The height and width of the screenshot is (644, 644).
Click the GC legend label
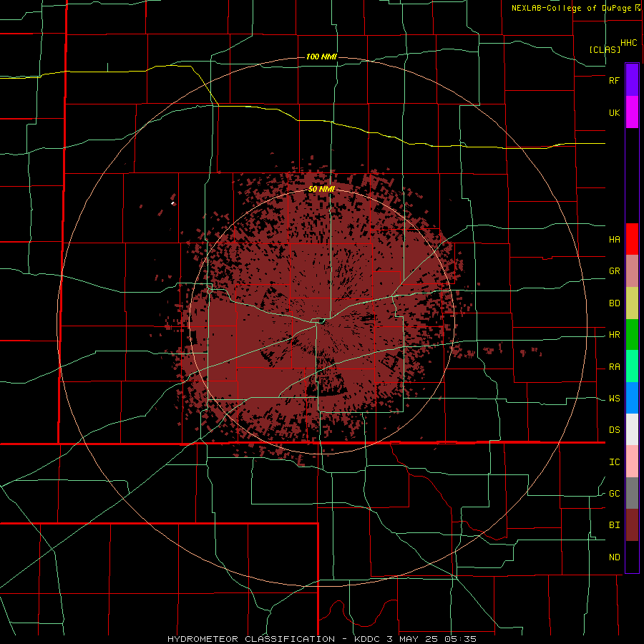pos(614,493)
